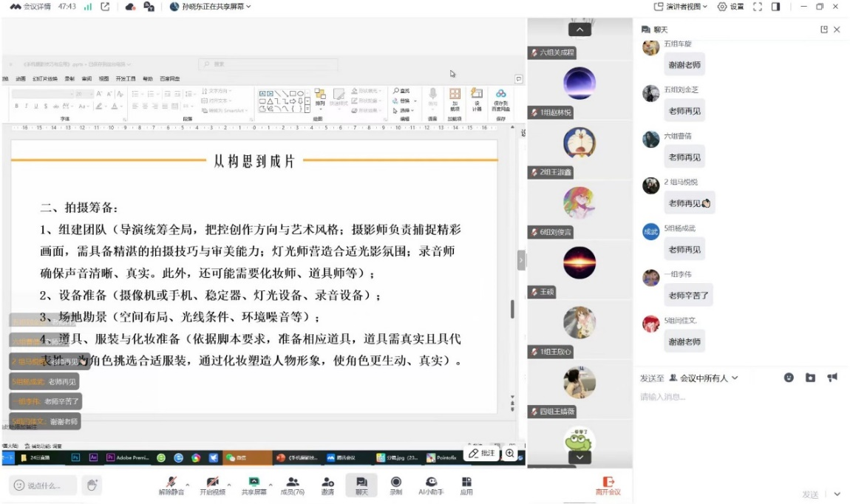Click the 离开会议 leave meeting button
The image size is (850, 504).
(x=608, y=486)
